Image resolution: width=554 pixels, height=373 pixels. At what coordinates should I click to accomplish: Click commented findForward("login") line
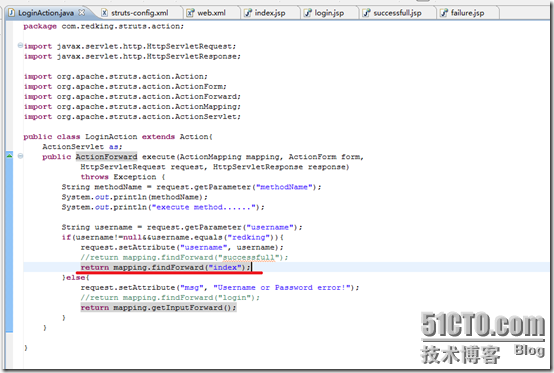pyautogui.click(x=170, y=298)
